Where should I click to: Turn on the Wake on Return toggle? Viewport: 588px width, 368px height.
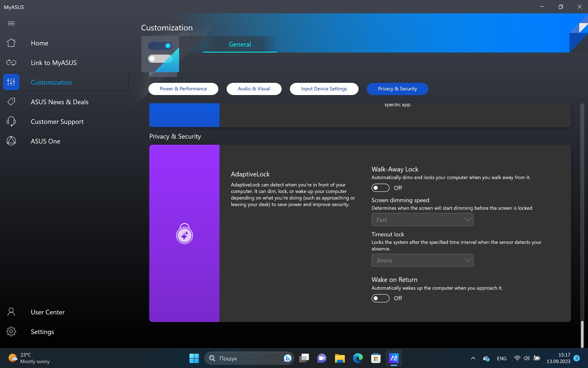(380, 298)
